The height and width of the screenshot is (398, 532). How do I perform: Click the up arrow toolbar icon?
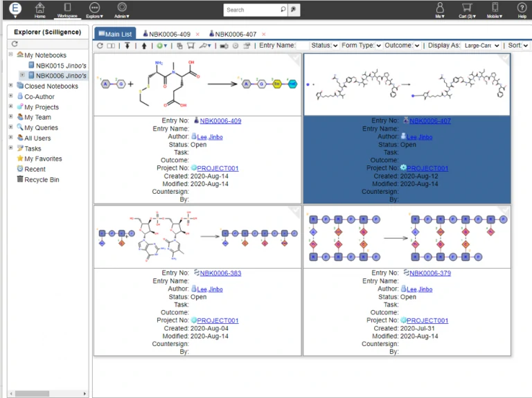pyautogui.click(x=144, y=46)
